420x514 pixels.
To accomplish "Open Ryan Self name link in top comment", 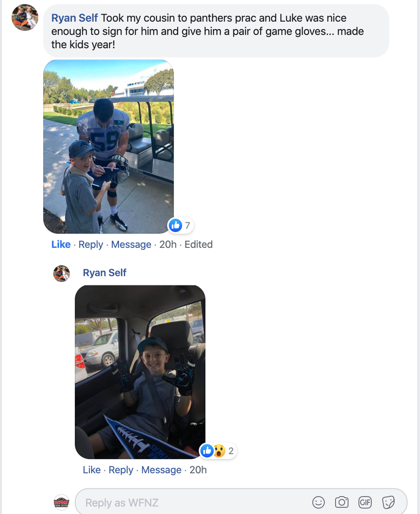I will click(x=75, y=18).
